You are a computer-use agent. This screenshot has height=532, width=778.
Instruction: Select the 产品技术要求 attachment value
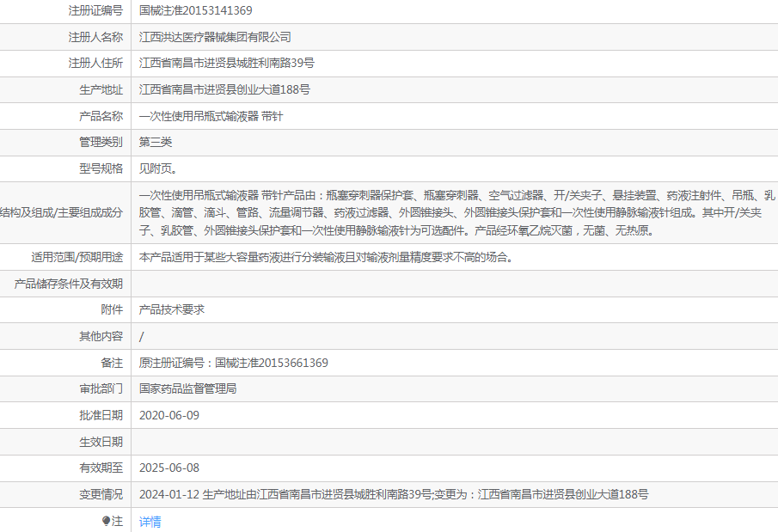(x=172, y=309)
